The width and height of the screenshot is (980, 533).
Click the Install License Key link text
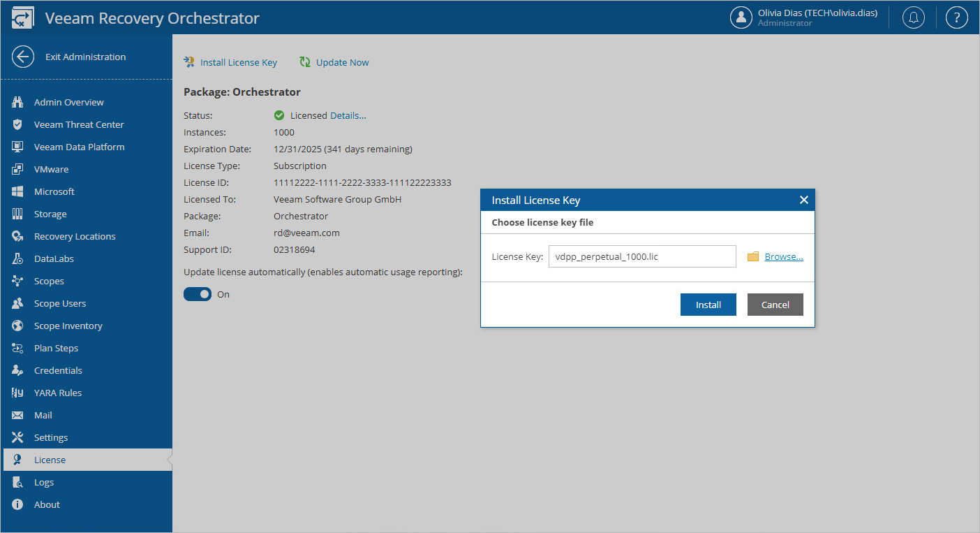[x=239, y=62]
